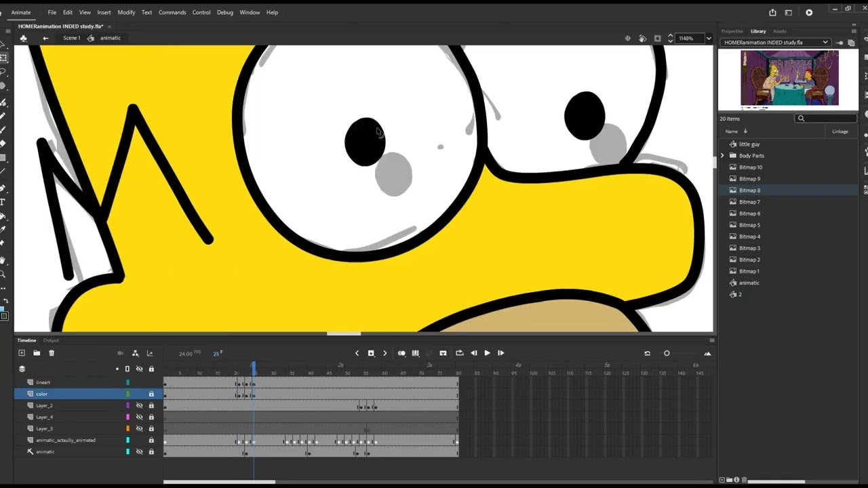Image resolution: width=868 pixels, height=488 pixels.
Task: Select the Text tool in the toolbox
Action: [3, 202]
